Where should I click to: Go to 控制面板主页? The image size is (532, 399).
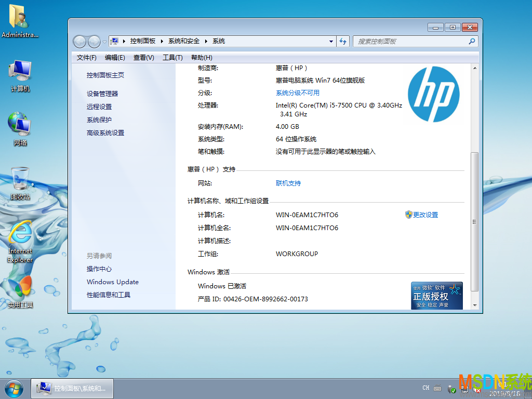105,75
